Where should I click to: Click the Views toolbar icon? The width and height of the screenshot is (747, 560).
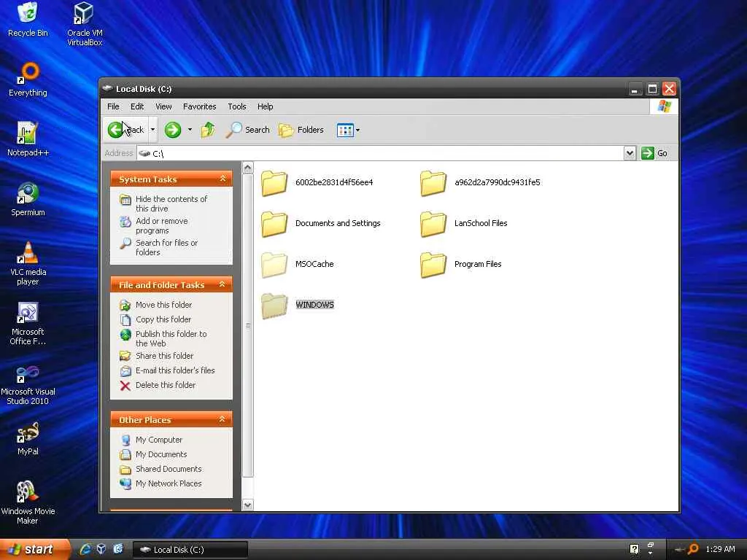coord(345,130)
